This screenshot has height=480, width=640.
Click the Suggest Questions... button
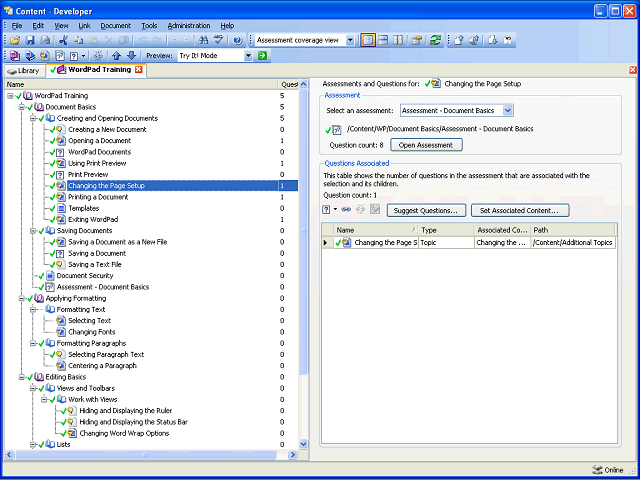pos(426,211)
